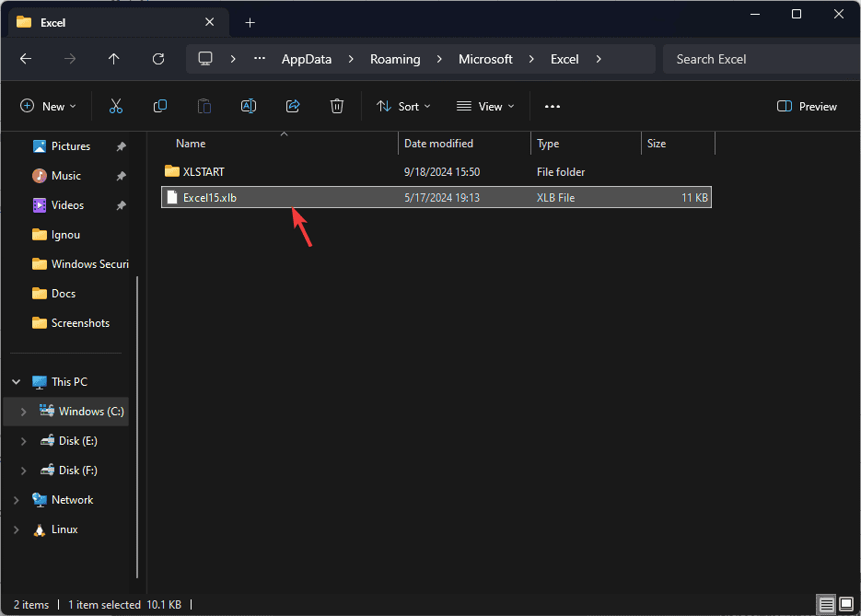Click the Share icon in toolbar
This screenshot has width=861, height=616.
coord(293,107)
